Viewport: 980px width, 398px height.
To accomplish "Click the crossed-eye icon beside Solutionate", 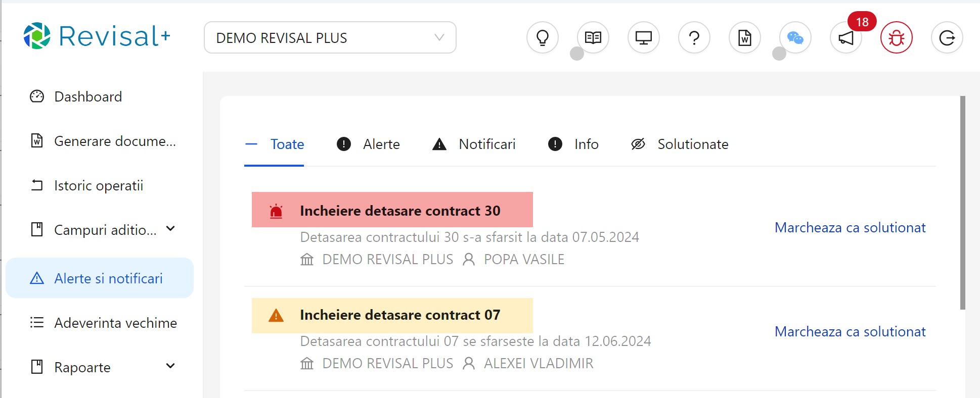I will tap(638, 144).
